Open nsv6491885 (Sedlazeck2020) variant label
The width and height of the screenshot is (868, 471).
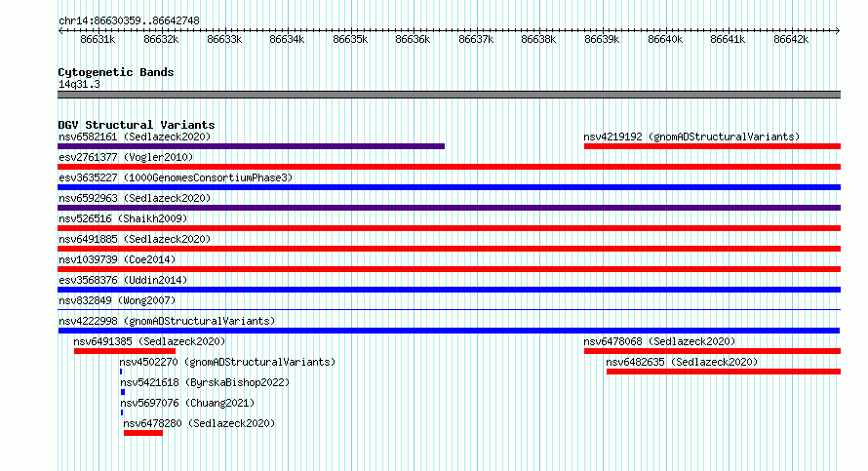tap(135, 239)
